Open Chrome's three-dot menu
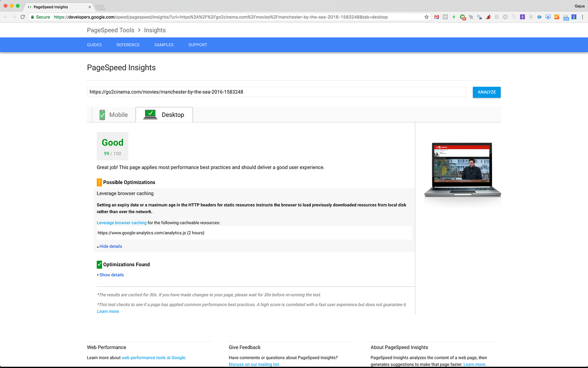The height and width of the screenshot is (368, 588). [x=582, y=17]
